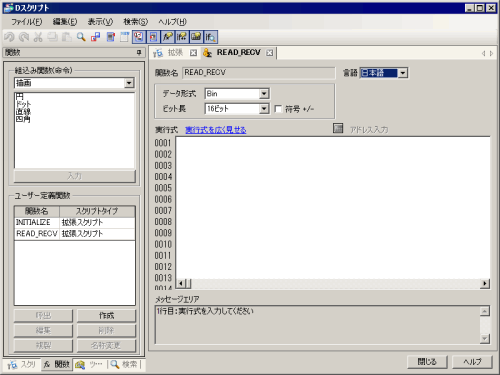This screenshot has width=500, height=375.
Task: Click the if statement assist toolbar icon
Action: (182, 37)
